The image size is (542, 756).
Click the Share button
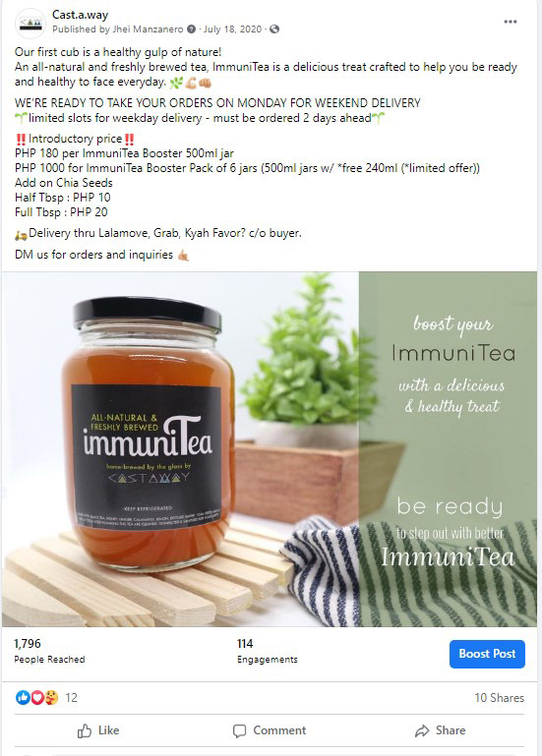coord(440,730)
